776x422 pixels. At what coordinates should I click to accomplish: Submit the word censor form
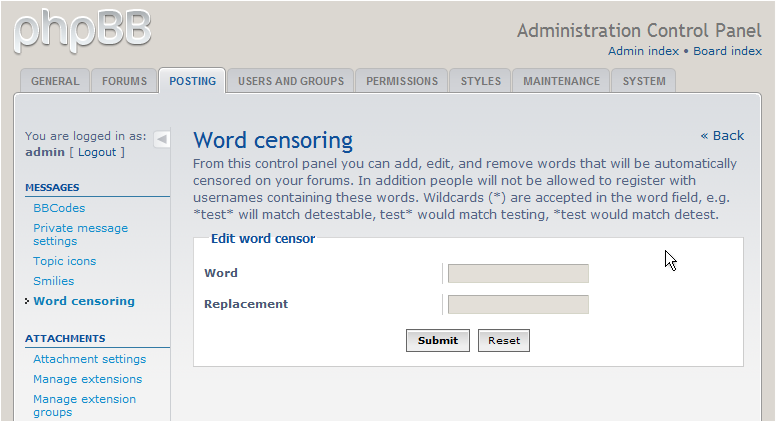(x=437, y=340)
